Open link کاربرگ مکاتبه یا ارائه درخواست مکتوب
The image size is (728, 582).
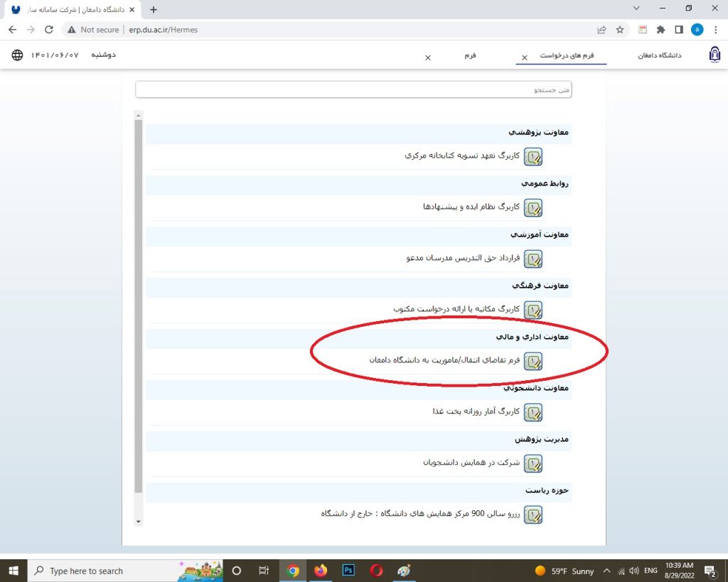tap(456, 308)
